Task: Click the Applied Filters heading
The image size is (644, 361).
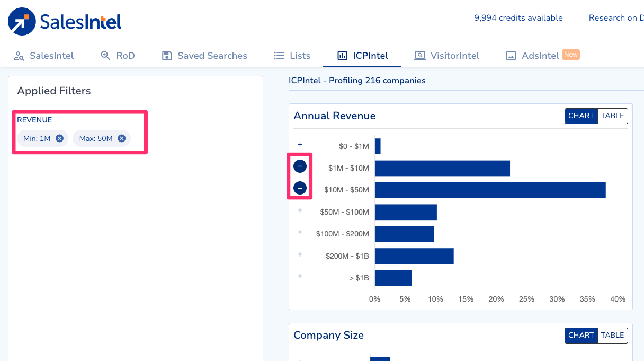Action: (x=54, y=91)
